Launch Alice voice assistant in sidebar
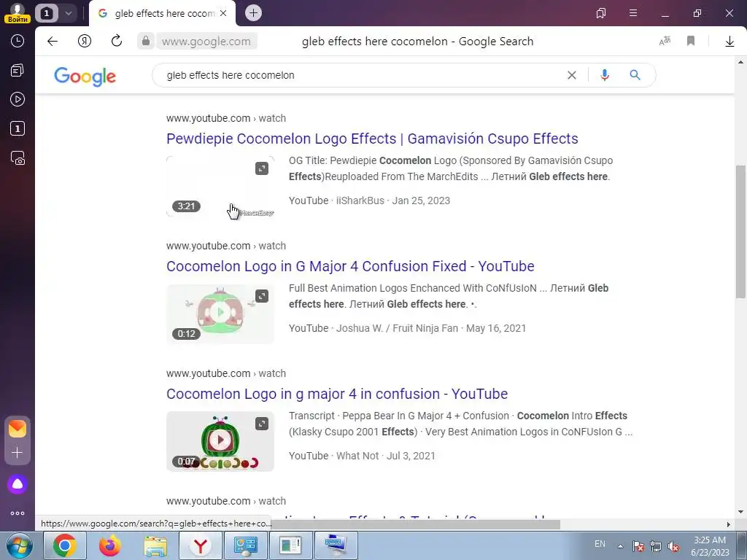This screenshot has width=747, height=560. (x=18, y=485)
